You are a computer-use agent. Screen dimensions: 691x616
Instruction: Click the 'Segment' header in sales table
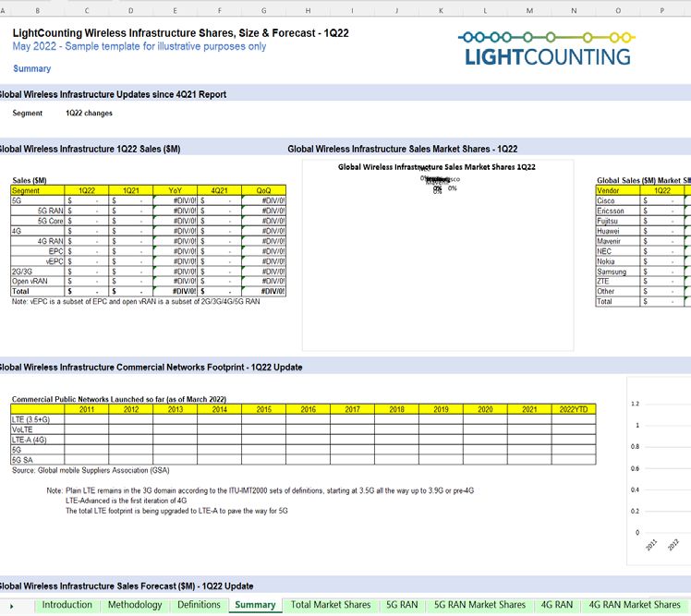click(38, 190)
